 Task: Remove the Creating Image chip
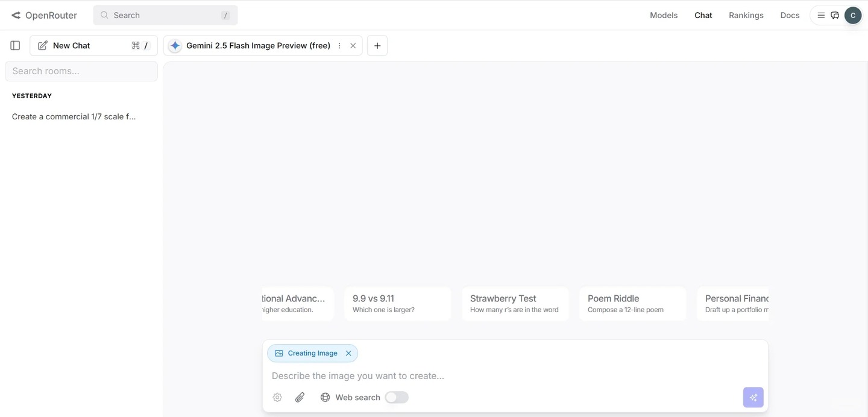coord(348,353)
